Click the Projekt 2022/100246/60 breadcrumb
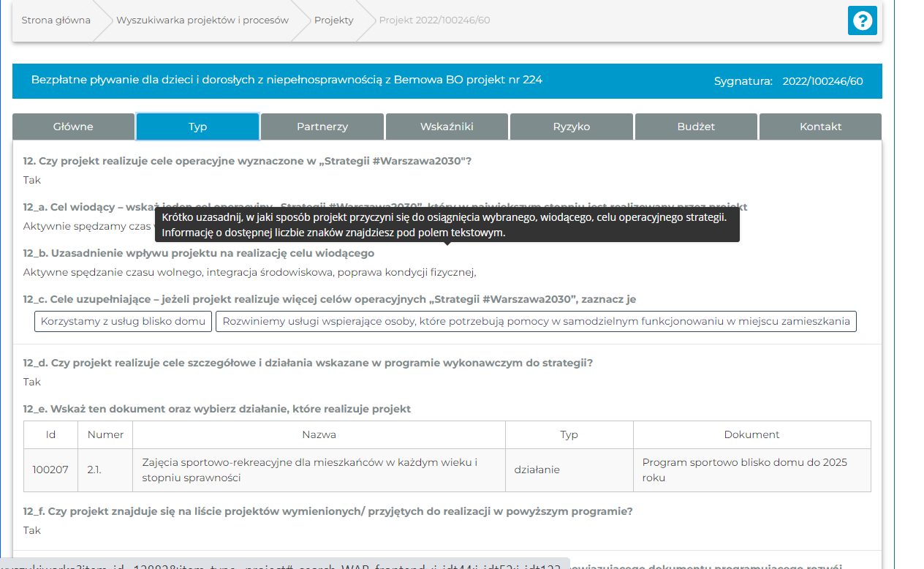Image resolution: width=924 pixels, height=569 pixels. click(434, 20)
